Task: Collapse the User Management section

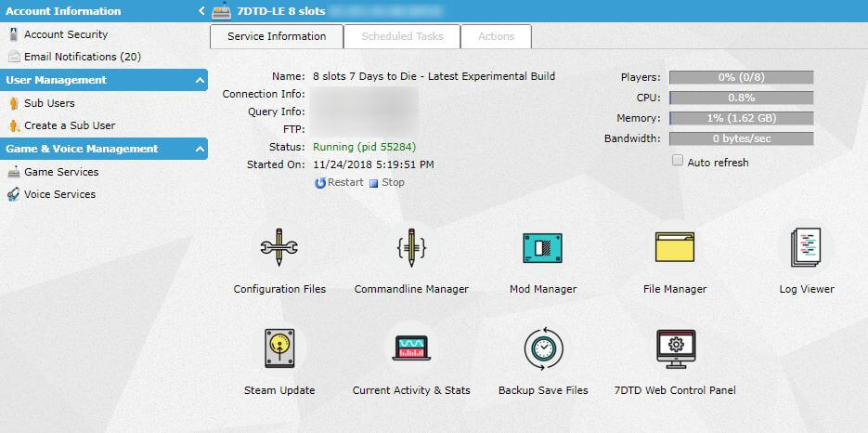Action: [x=201, y=81]
